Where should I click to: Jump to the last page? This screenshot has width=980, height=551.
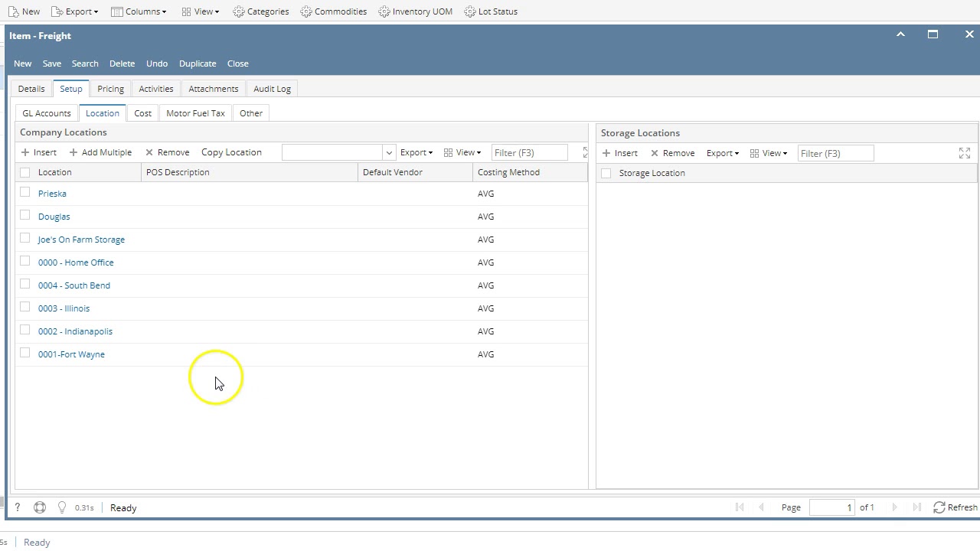[916, 507]
